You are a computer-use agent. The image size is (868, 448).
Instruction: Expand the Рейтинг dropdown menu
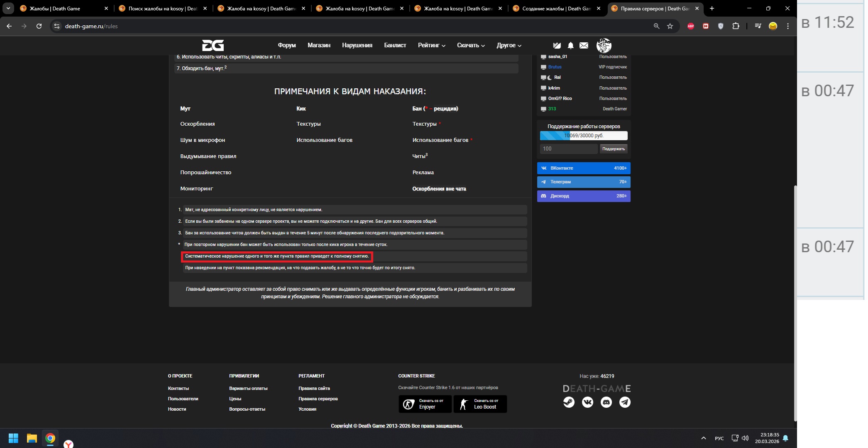click(431, 45)
